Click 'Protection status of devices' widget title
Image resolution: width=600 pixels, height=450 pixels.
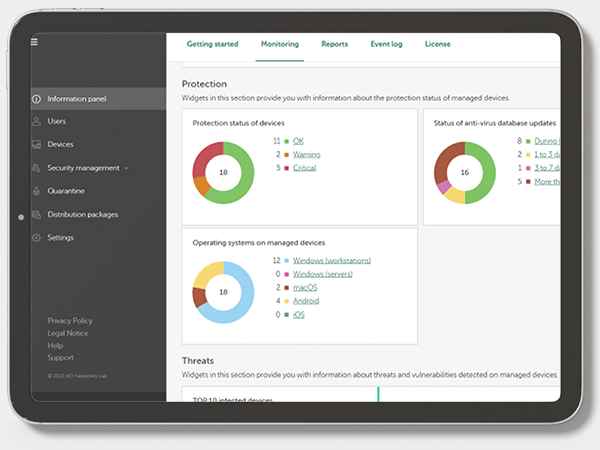click(238, 123)
